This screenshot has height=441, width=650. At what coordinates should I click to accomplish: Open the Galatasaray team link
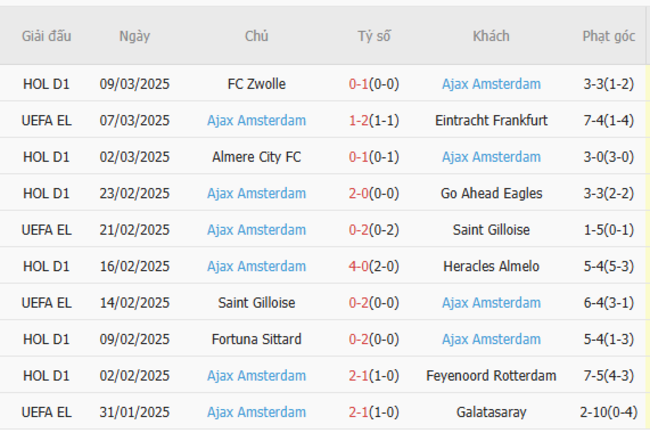click(491, 412)
